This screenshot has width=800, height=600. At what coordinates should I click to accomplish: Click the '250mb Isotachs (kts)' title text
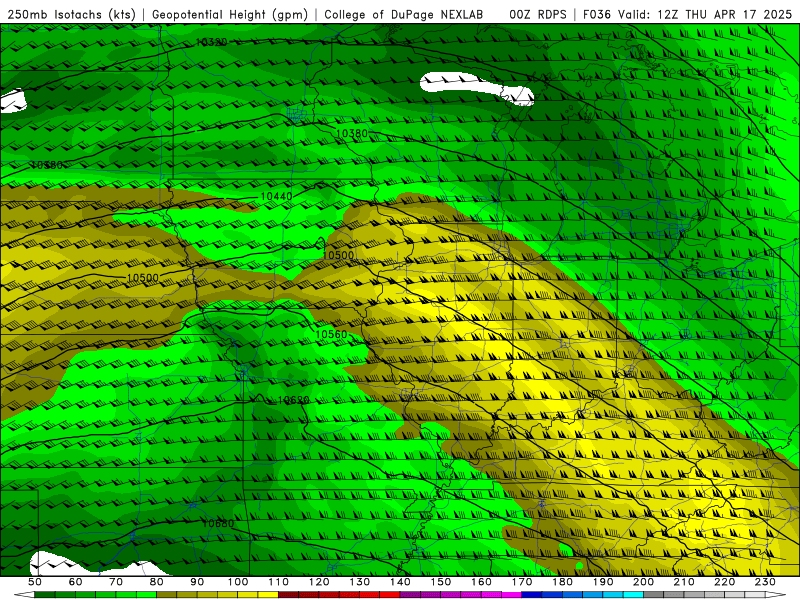pos(72,15)
